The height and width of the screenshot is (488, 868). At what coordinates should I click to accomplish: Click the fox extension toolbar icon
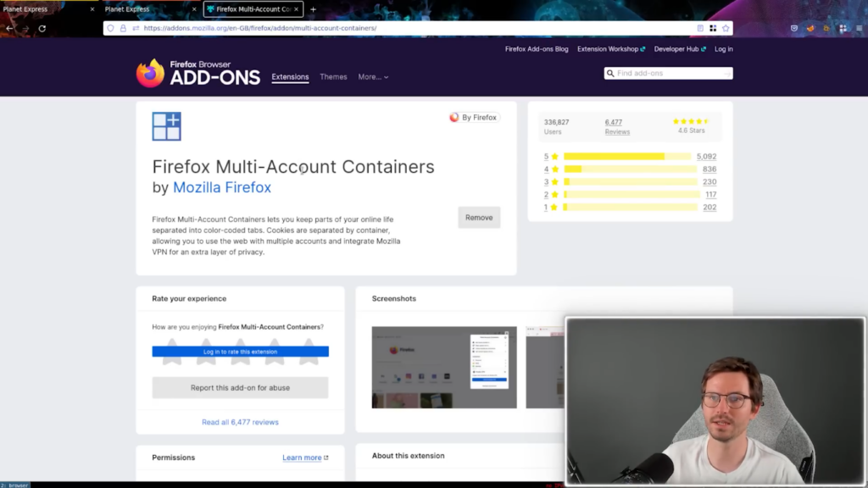(810, 28)
